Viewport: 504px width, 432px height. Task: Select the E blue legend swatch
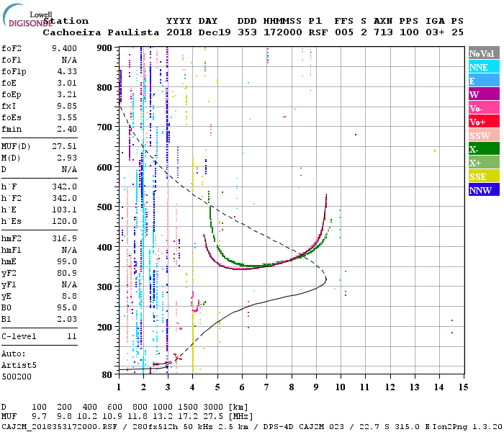click(x=484, y=81)
